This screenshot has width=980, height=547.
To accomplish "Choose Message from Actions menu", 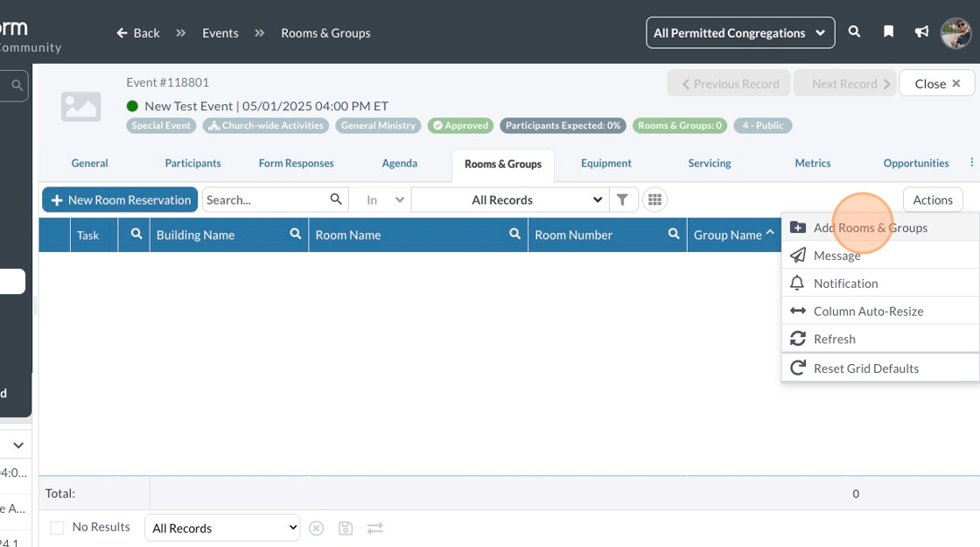I will tap(880, 255).
